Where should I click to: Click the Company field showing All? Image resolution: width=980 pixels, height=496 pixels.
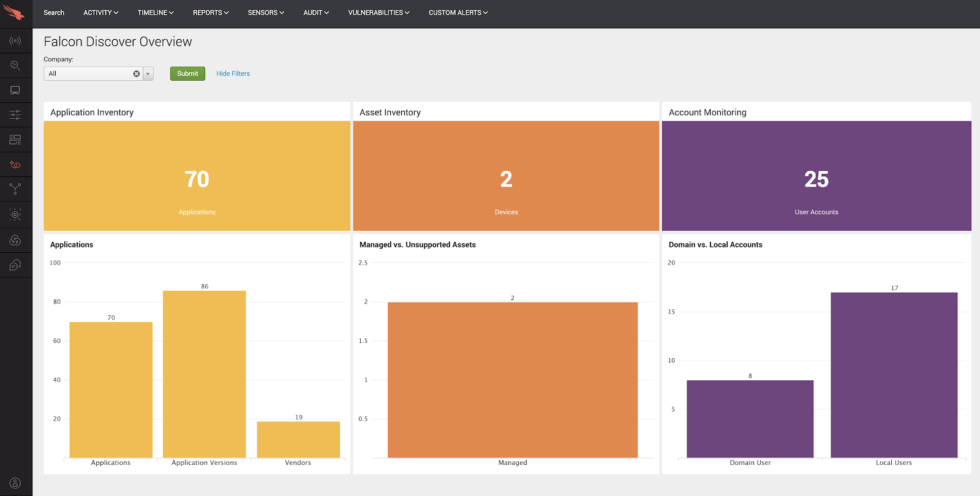pos(93,73)
